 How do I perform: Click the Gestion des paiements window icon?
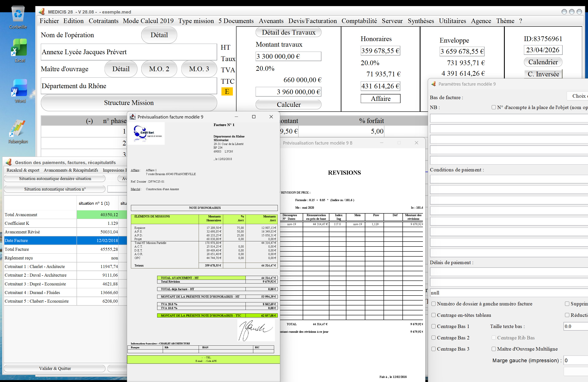pyautogui.click(x=9, y=162)
